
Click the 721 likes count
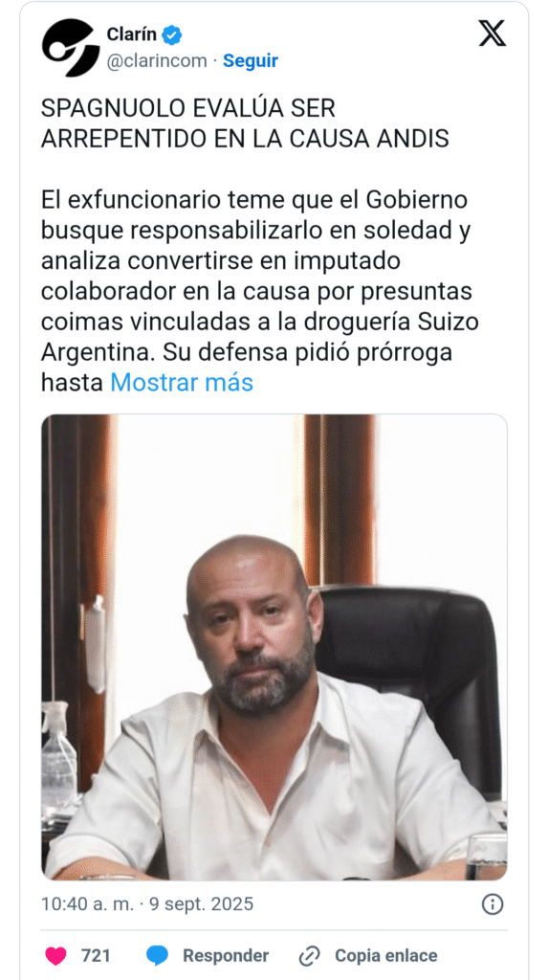tap(96, 956)
